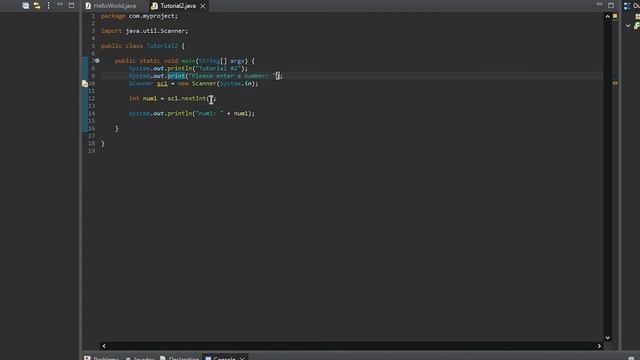Image resolution: width=640 pixels, height=360 pixels.
Task: Click the vertical scrollbar up arrow
Action: (607, 16)
